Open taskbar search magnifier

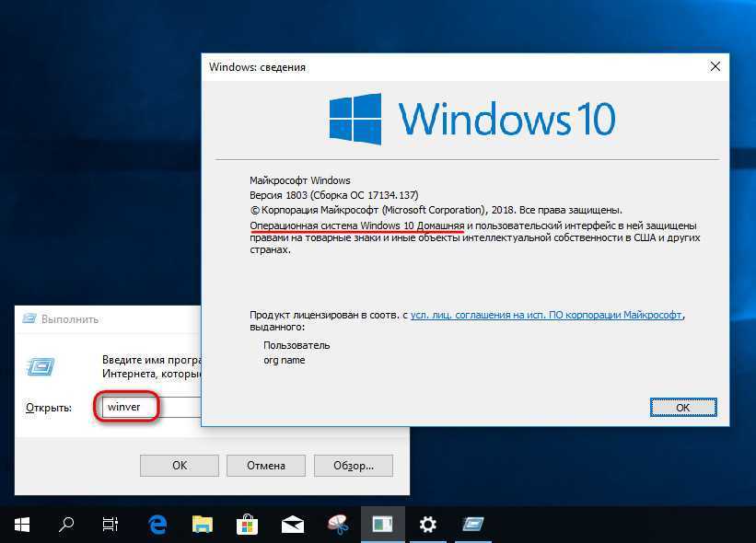[x=66, y=525]
